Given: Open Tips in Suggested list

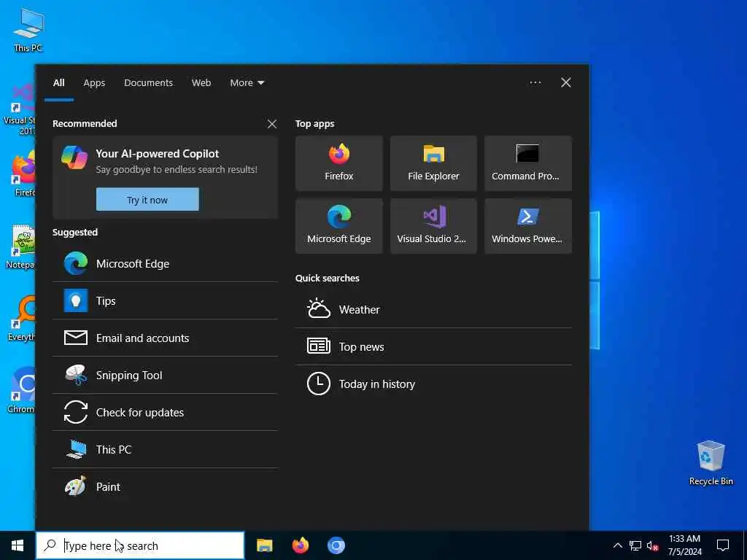Looking at the screenshot, I should point(166,301).
